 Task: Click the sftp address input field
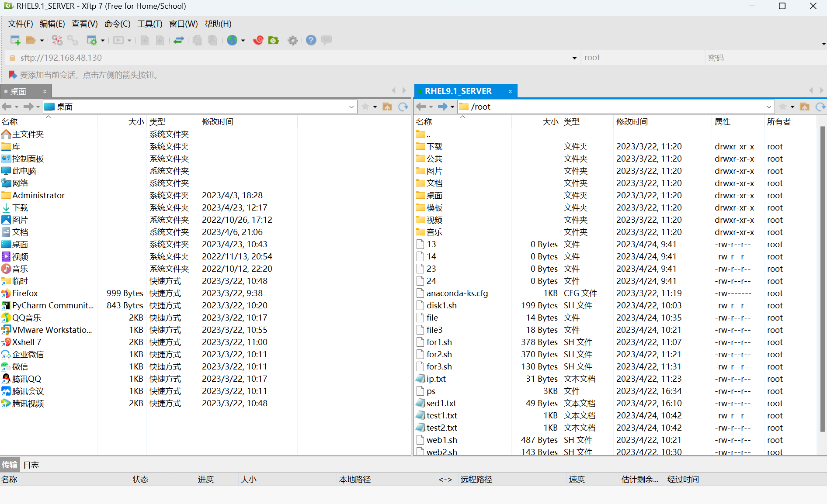[293, 58]
